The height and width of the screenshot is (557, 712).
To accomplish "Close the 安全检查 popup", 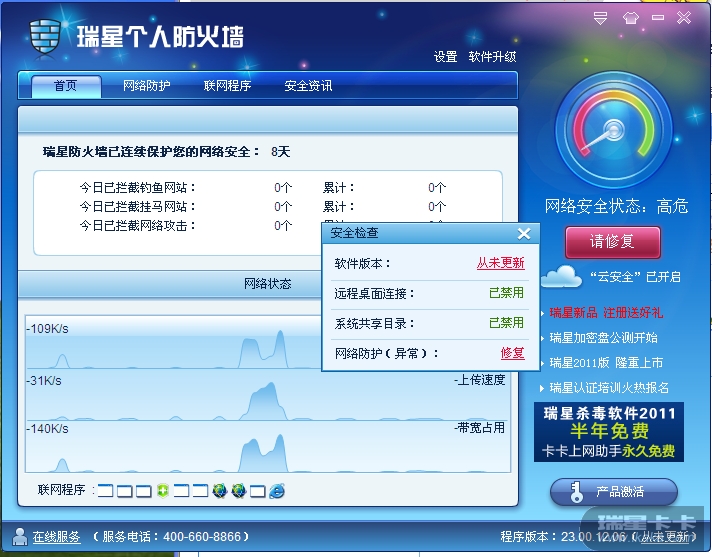I will pyautogui.click(x=524, y=234).
